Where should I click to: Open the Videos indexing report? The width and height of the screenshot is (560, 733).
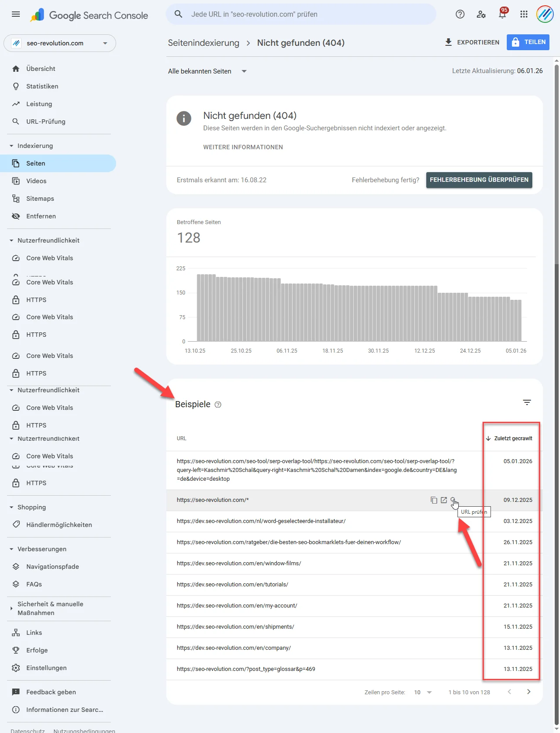click(x=37, y=181)
